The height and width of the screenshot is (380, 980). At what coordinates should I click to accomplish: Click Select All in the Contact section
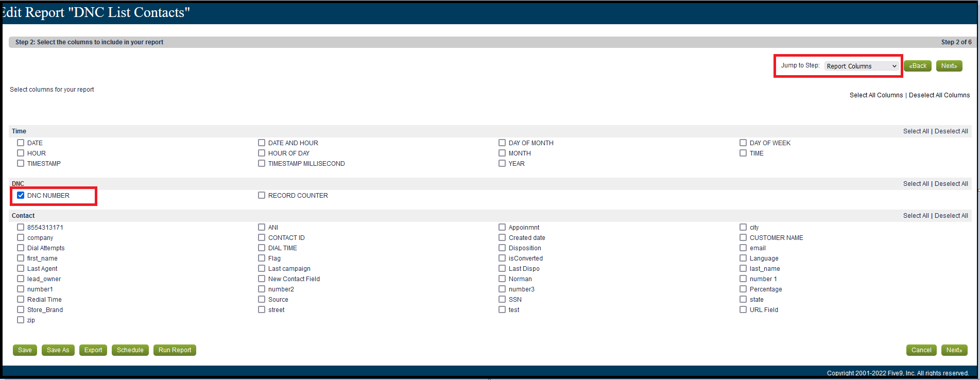coord(916,216)
